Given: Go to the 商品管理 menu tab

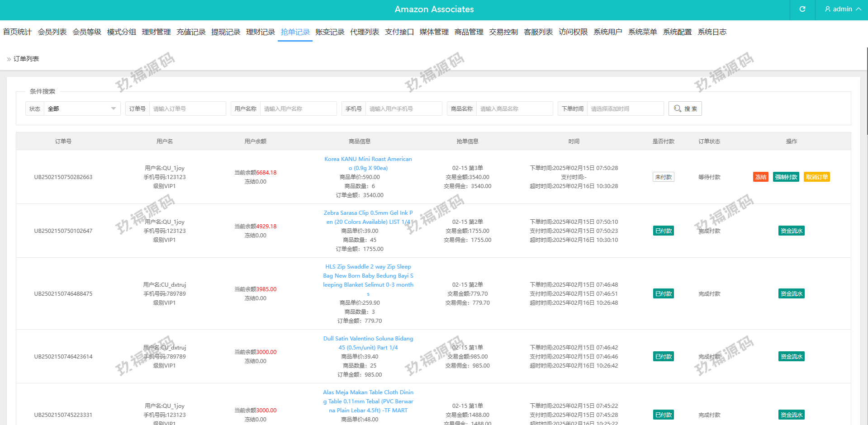Looking at the screenshot, I should pos(469,32).
